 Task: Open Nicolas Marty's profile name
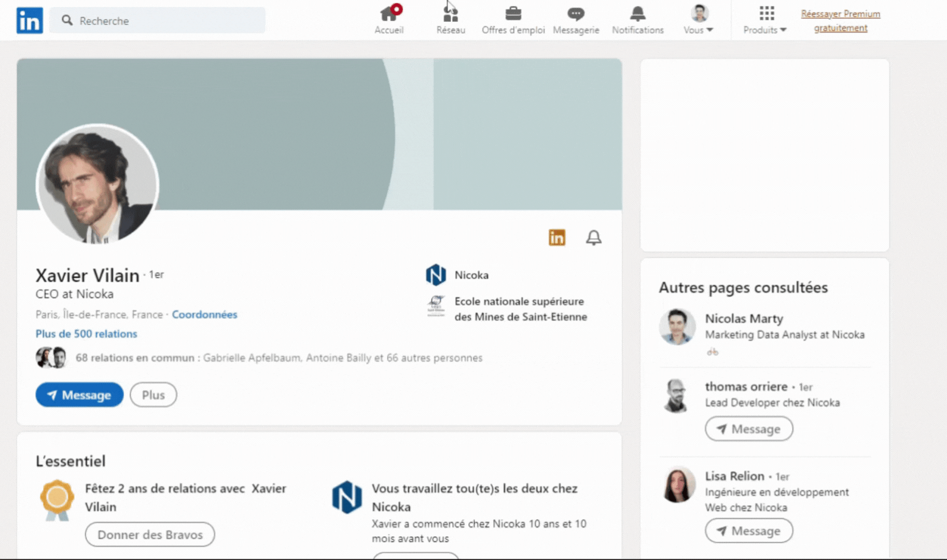(744, 318)
